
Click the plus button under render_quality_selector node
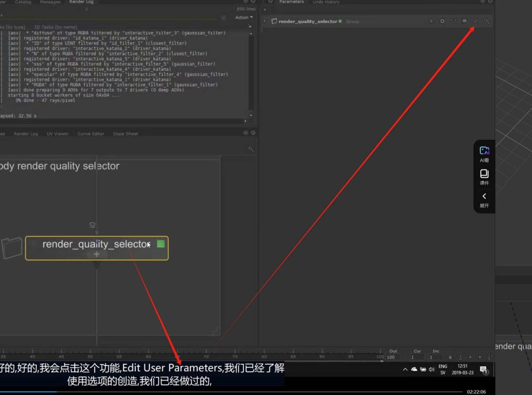97,254
